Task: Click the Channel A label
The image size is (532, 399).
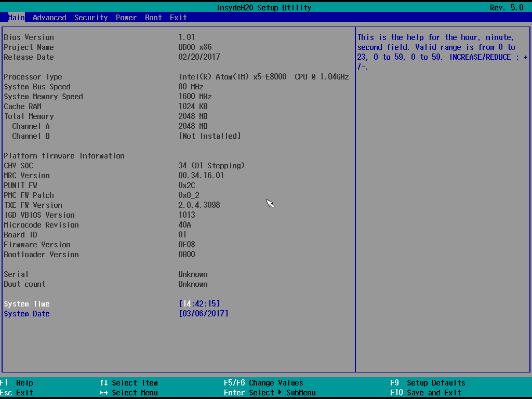Action: point(31,126)
